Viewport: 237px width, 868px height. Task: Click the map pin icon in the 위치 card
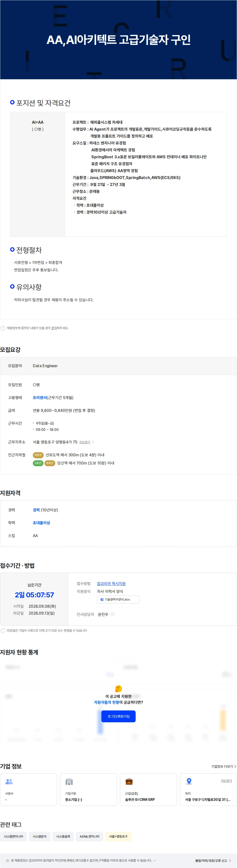(189, 781)
